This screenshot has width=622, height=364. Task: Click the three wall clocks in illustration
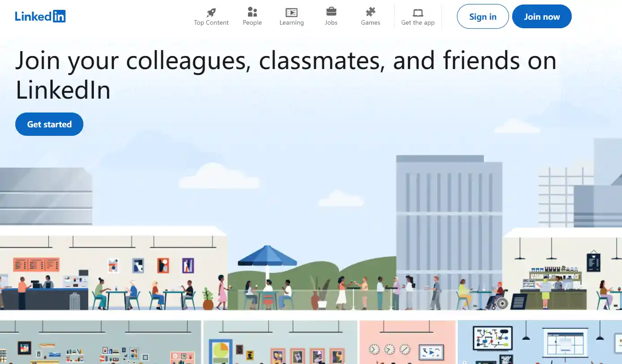389,349
